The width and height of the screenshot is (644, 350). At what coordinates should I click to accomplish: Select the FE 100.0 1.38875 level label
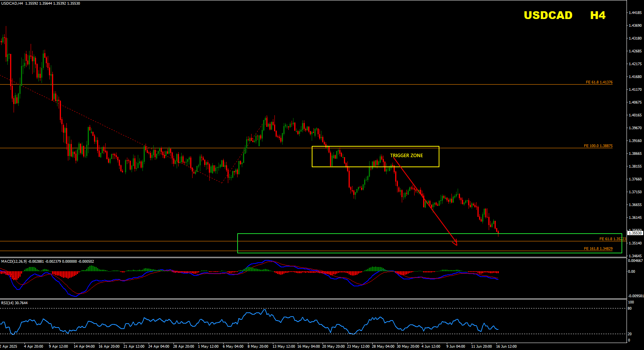point(598,146)
